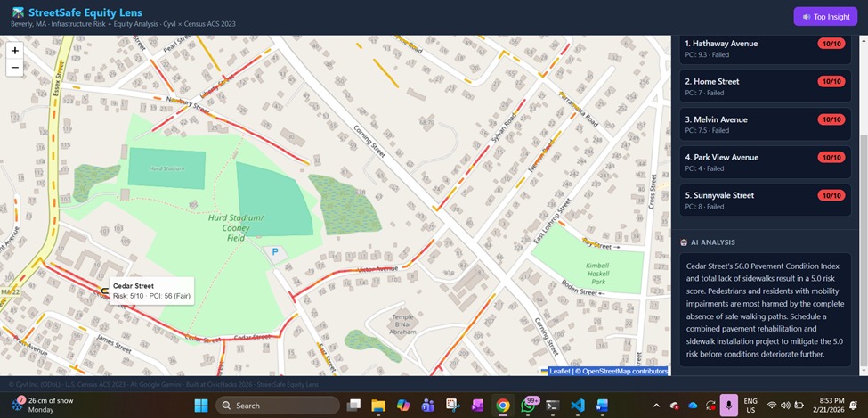Click the Hurd Stadium/Cooney Field label

[237, 227]
